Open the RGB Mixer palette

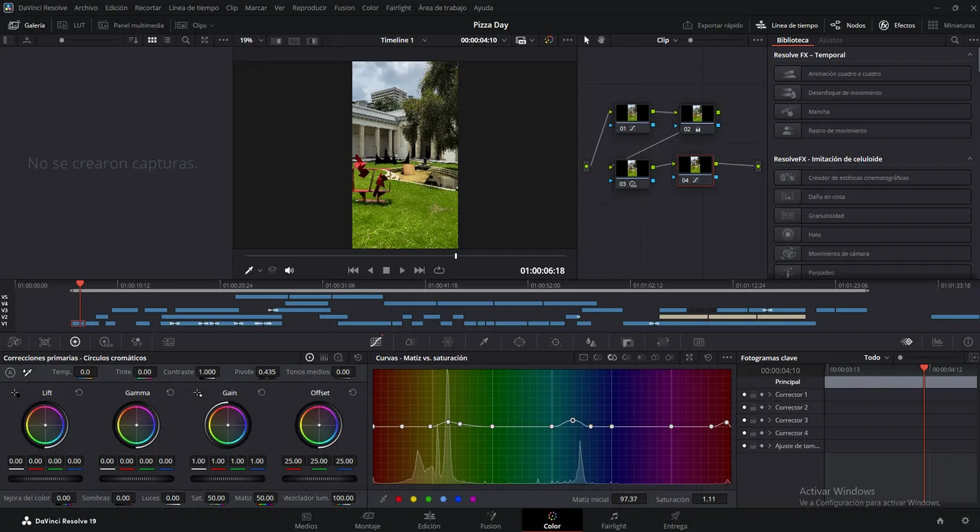pyautogui.click(x=137, y=342)
